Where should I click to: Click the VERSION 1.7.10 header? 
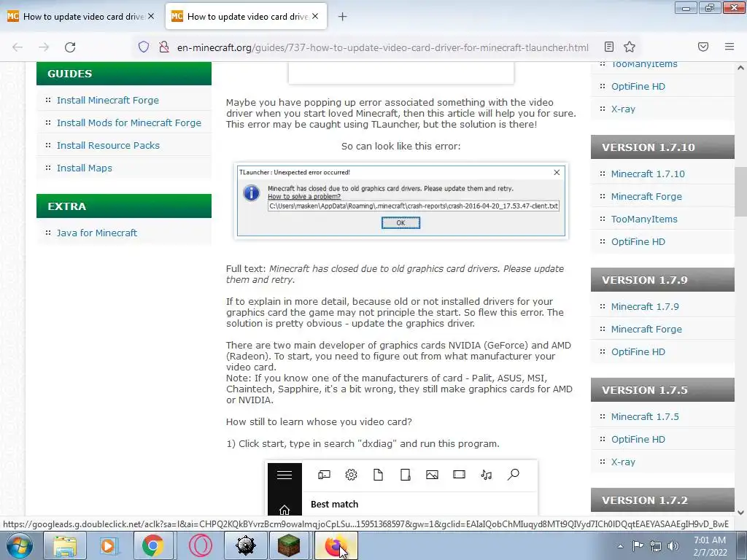pos(662,147)
